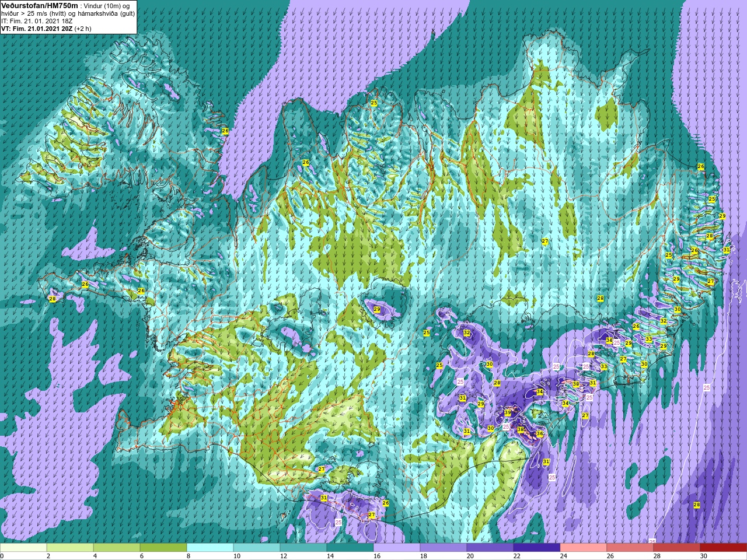Click the salmon 26–28 m/s legend swatch
The width and height of the screenshot is (747, 560).
[x=630, y=548]
